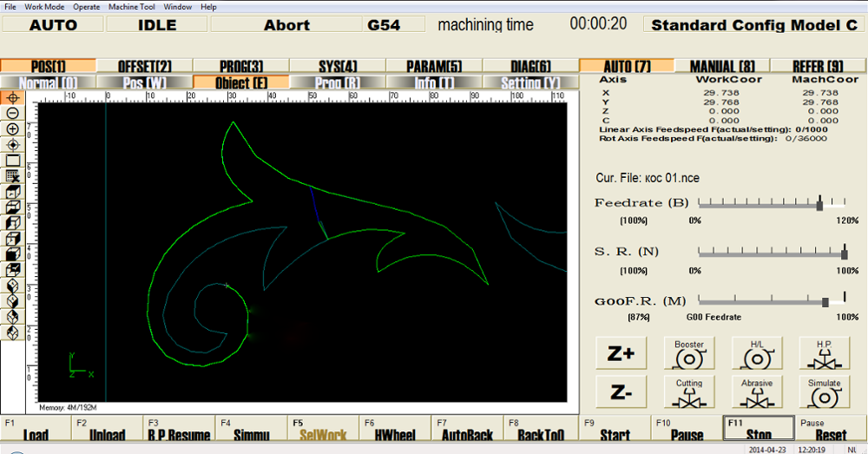Select the crosshair center view tool
The image size is (868, 454).
(13, 97)
